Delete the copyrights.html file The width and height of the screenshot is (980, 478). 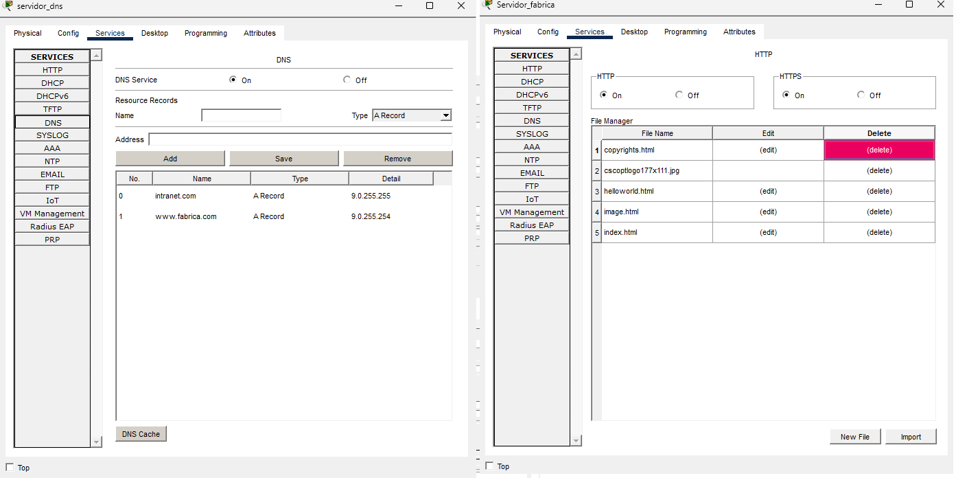[878, 150]
